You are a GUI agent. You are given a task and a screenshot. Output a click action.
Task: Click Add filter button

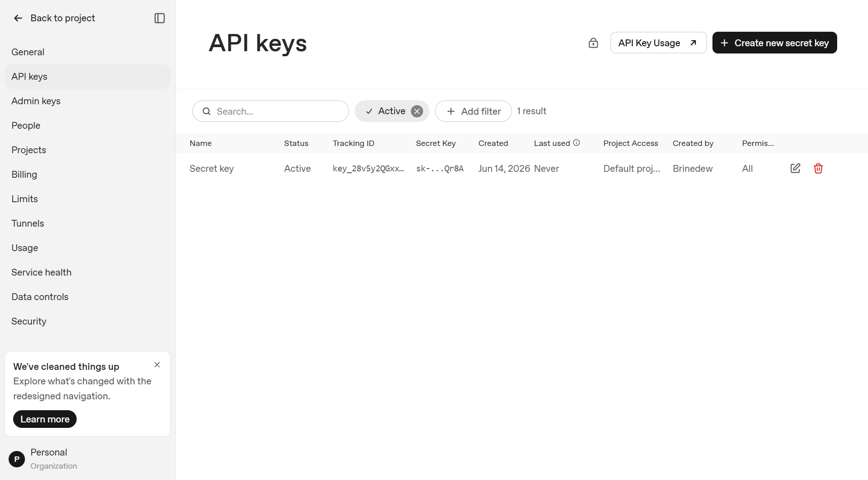click(x=473, y=111)
